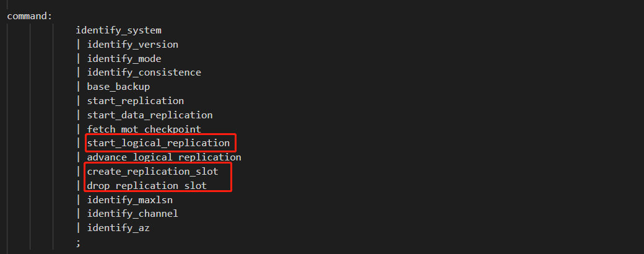Select the identify_channel token
The height and width of the screenshot is (254, 644).
[x=133, y=214]
